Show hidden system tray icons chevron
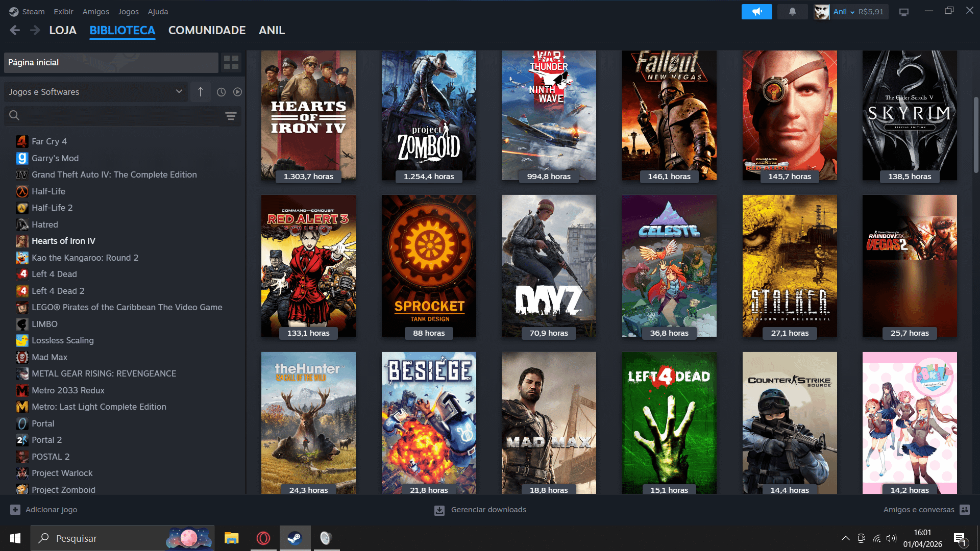This screenshot has width=980, height=551. point(845,538)
